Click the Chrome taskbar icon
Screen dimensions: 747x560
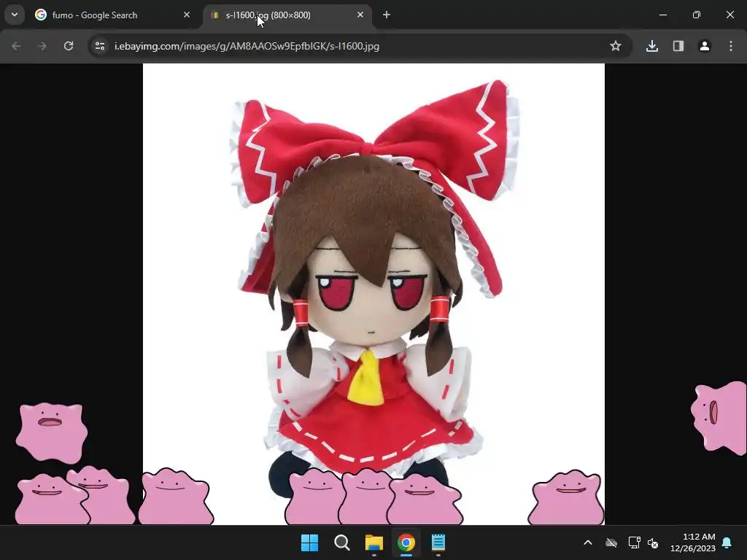(x=406, y=542)
